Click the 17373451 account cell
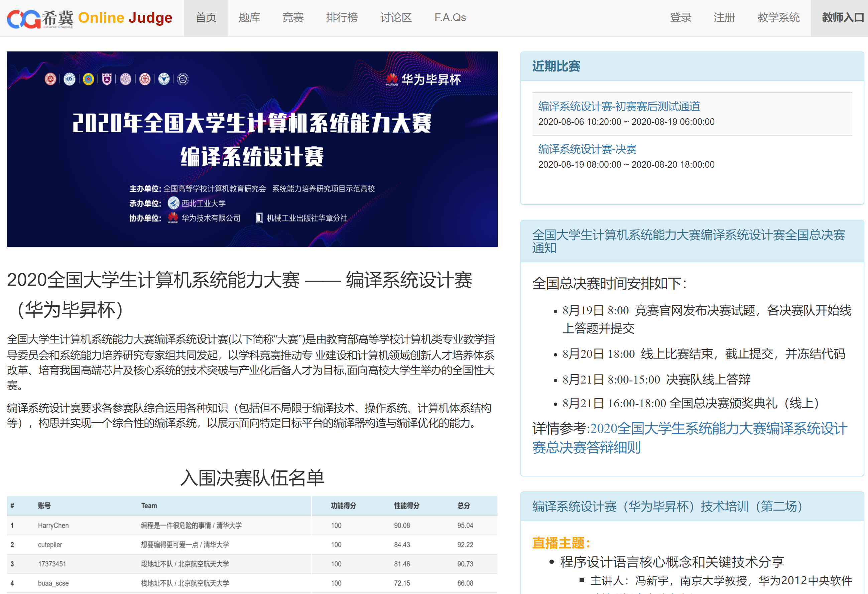 [x=52, y=564]
